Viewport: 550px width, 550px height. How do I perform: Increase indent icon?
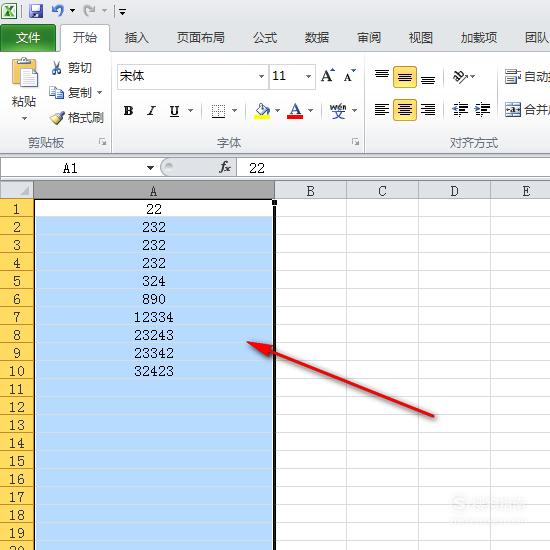click(482, 110)
